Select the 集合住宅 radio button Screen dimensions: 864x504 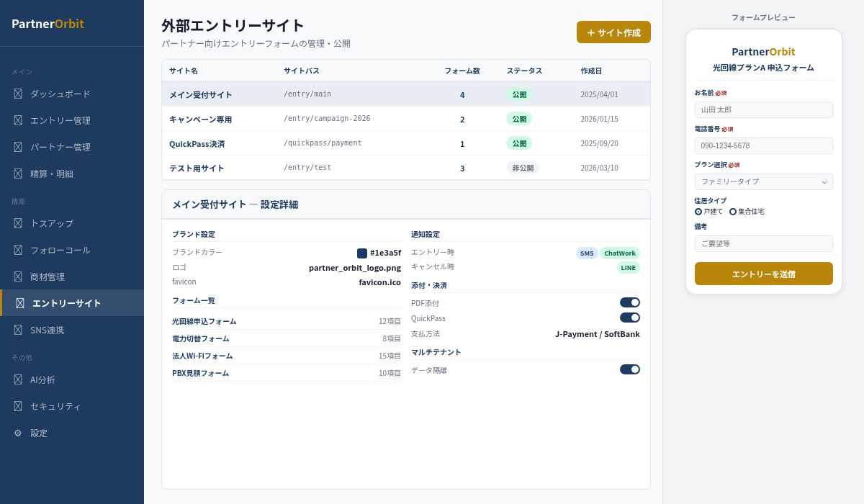(x=733, y=212)
